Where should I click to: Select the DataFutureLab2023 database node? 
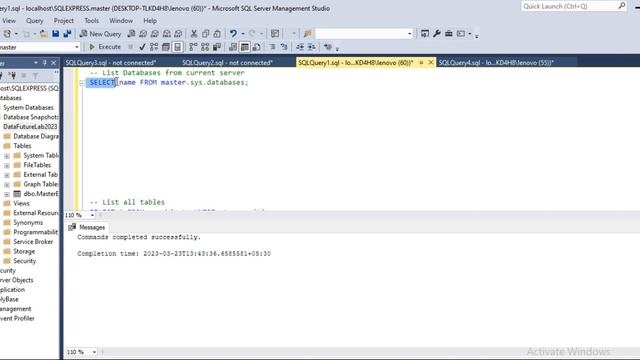(x=30, y=127)
